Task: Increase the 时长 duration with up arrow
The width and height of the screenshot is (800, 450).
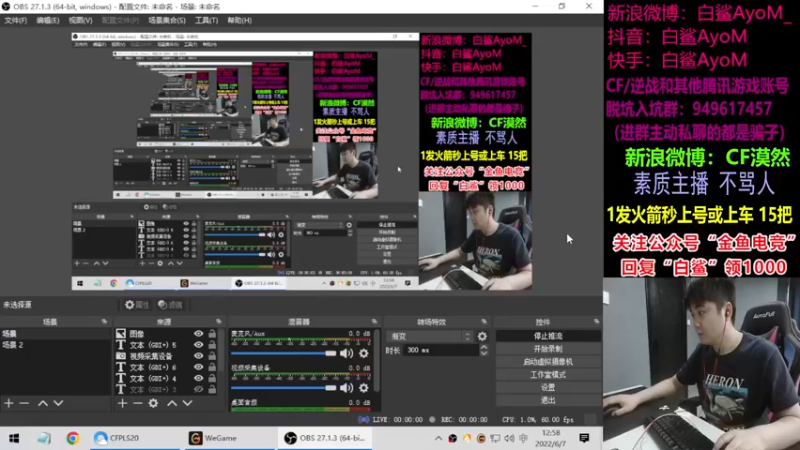Action: pyautogui.click(x=484, y=347)
